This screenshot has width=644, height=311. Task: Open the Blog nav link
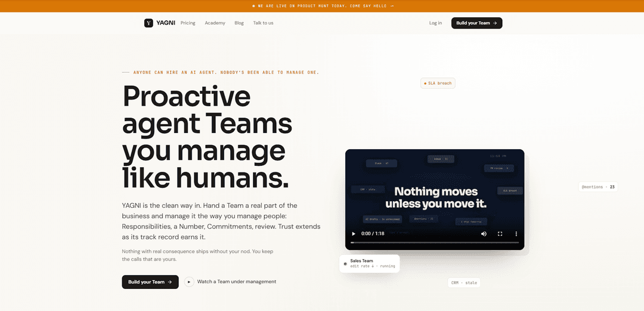tap(239, 23)
